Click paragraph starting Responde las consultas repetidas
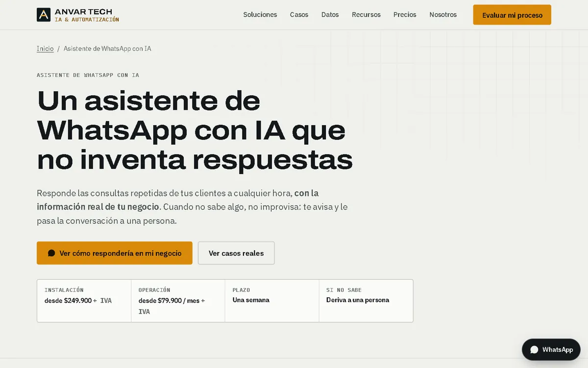 pos(192,207)
